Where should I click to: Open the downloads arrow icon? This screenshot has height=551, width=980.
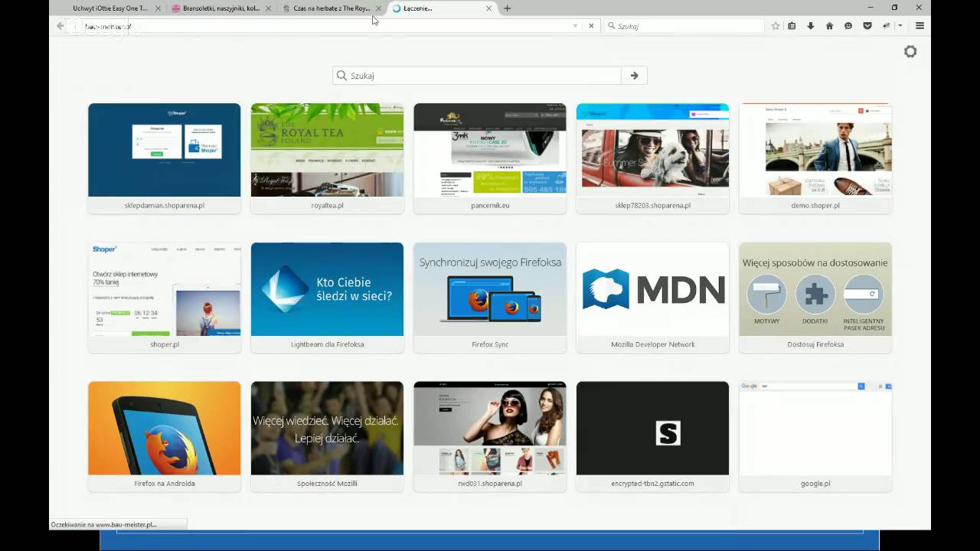[x=811, y=26]
